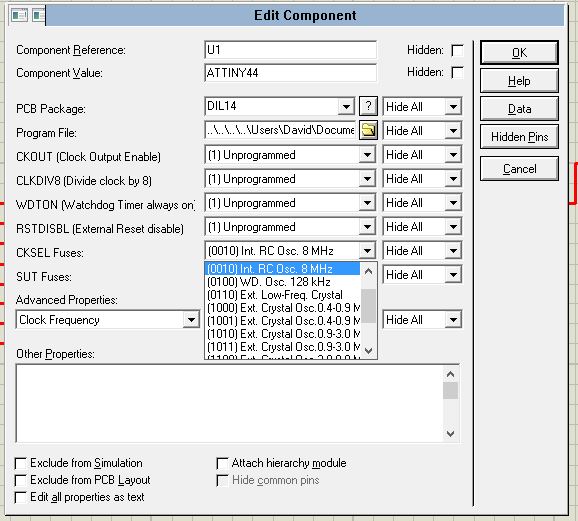The height and width of the screenshot is (521, 578).
Task: Check Edit all properties as text
Action: [21, 497]
